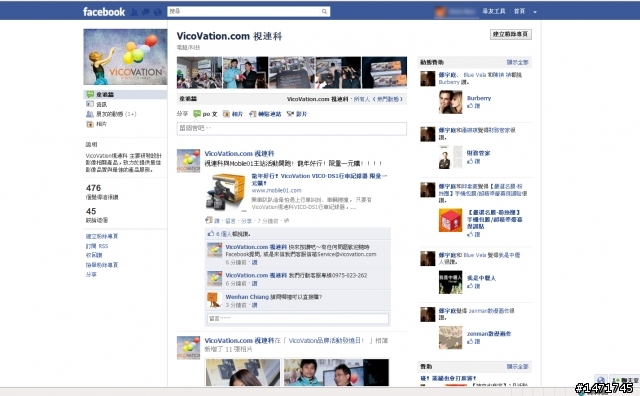
Task: Open the zenman page link
Action: click(489, 334)
